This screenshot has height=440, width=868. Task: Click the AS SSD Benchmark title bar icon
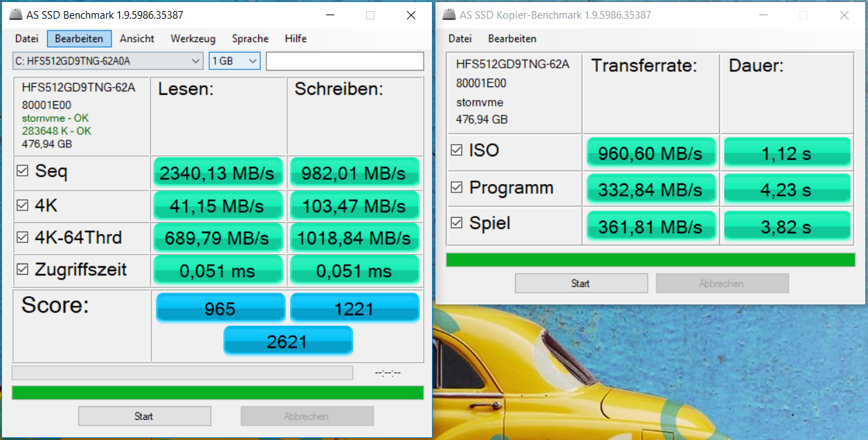coord(15,15)
